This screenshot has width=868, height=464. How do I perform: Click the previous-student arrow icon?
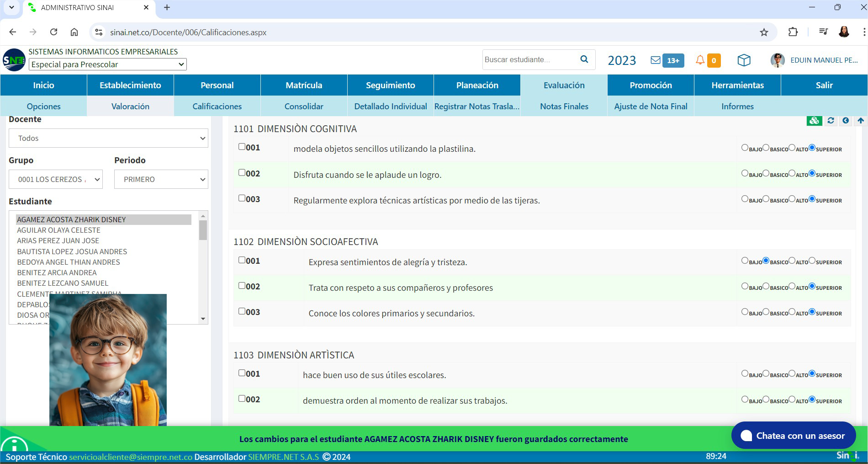click(x=846, y=121)
